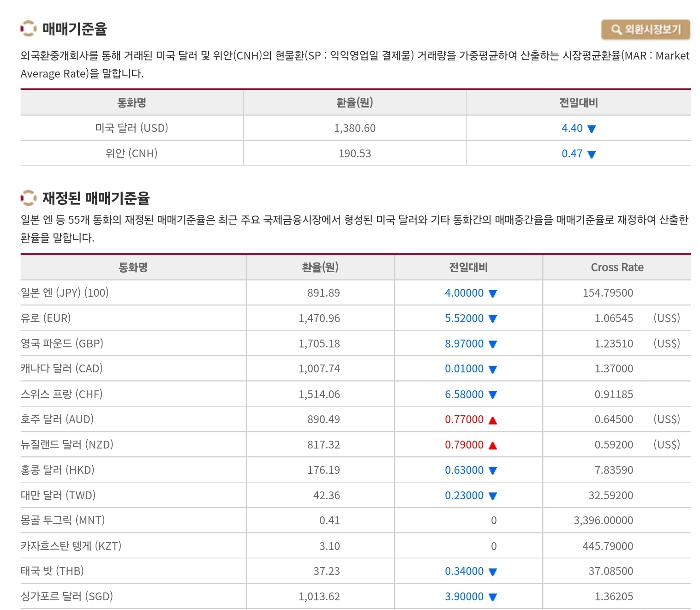Click the 홍콩 달러 (HKD) row label
Screen dimensions: 700x610
click(x=58, y=470)
